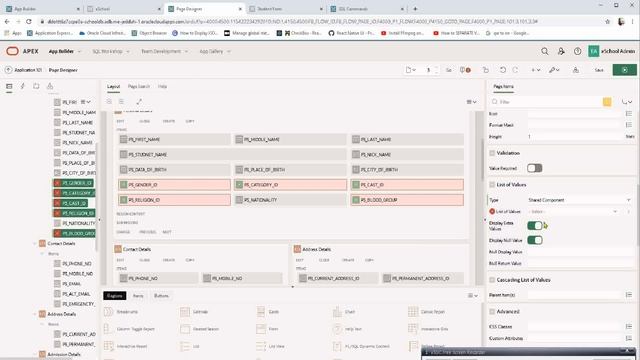This screenshot has height=360, width=640.
Task: Open the layout menu dropdown above canvas
Action: point(471,102)
